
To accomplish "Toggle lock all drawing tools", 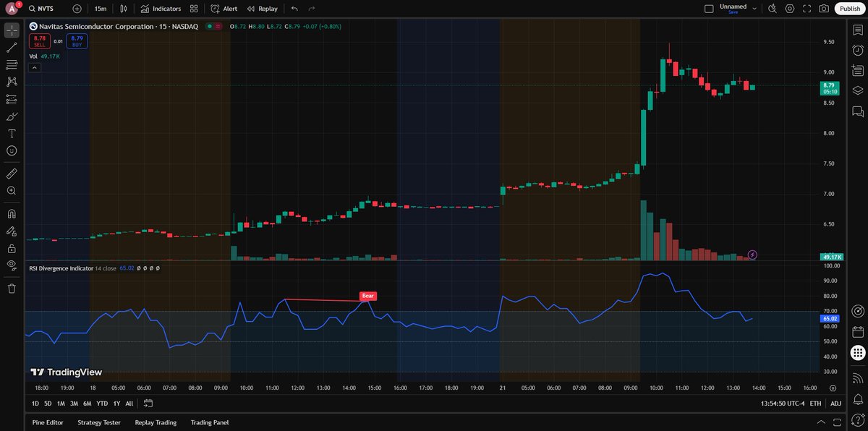I will [x=12, y=248].
